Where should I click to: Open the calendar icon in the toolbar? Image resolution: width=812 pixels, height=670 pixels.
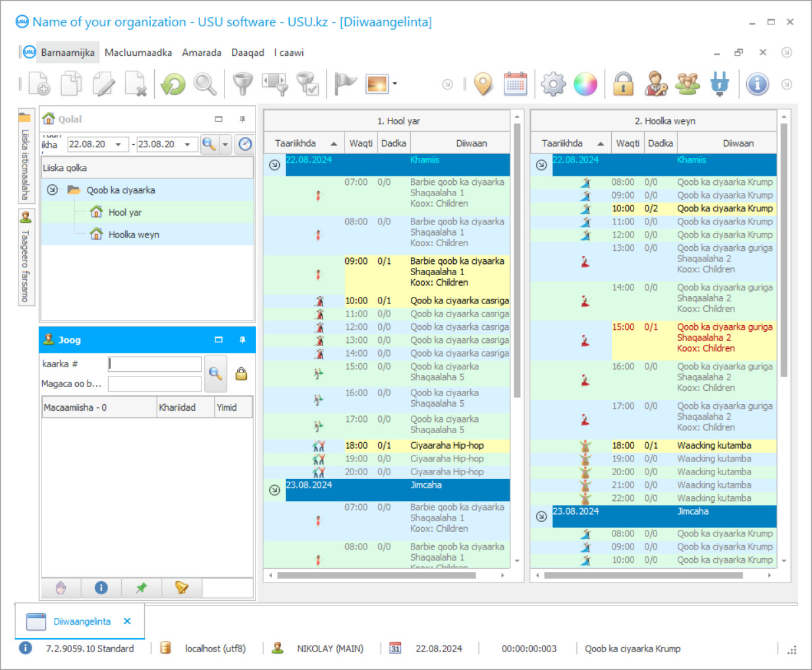point(515,84)
